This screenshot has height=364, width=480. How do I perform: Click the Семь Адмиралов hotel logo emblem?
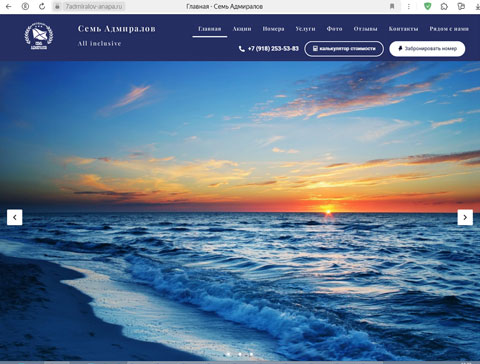(x=39, y=36)
